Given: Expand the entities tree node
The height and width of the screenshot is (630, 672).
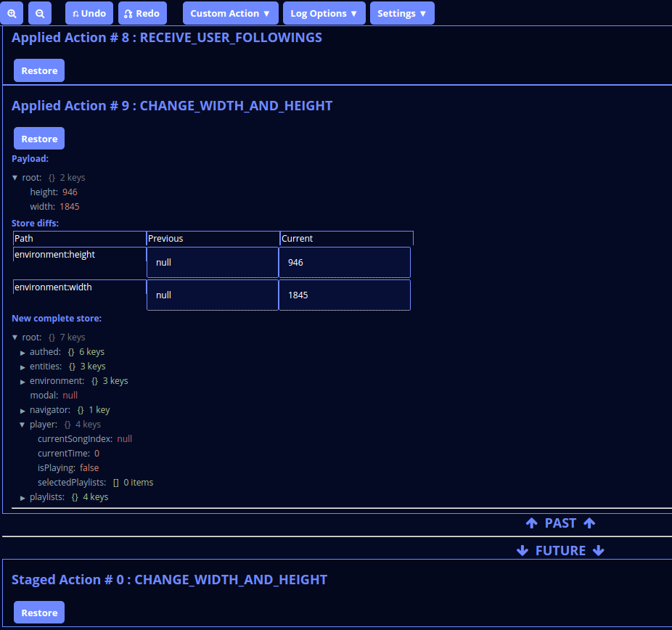Looking at the screenshot, I should coord(22,366).
